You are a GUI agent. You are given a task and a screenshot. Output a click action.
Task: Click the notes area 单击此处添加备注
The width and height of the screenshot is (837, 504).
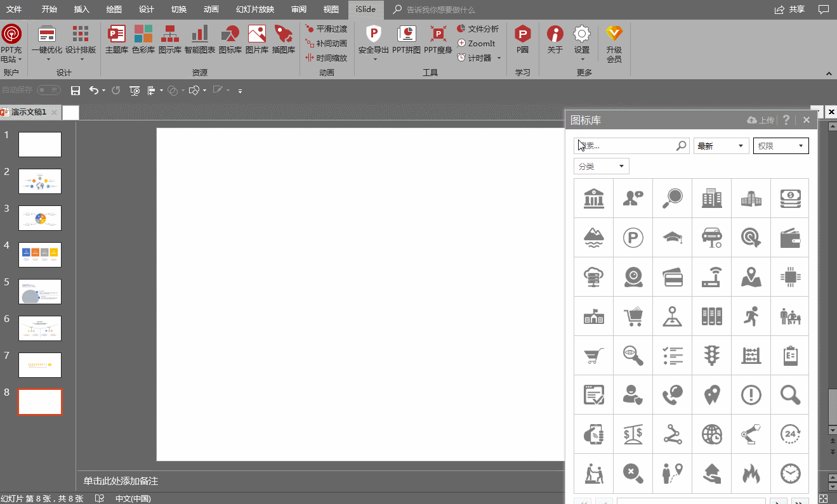(121, 481)
